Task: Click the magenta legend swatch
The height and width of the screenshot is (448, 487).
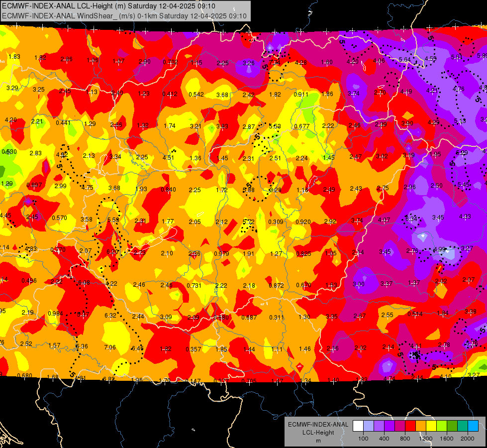Action: click(400, 426)
